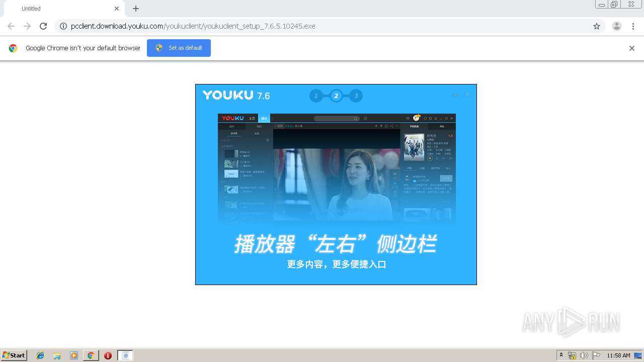The height and width of the screenshot is (362, 644).
Task: Click the player sidebar headline text
Action: pos(336,244)
